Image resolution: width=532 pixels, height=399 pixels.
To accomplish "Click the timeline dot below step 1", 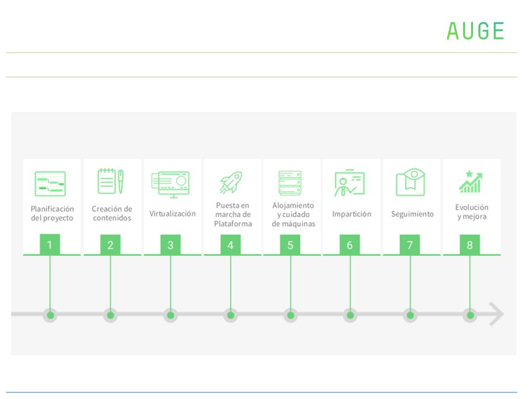I will (50, 315).
